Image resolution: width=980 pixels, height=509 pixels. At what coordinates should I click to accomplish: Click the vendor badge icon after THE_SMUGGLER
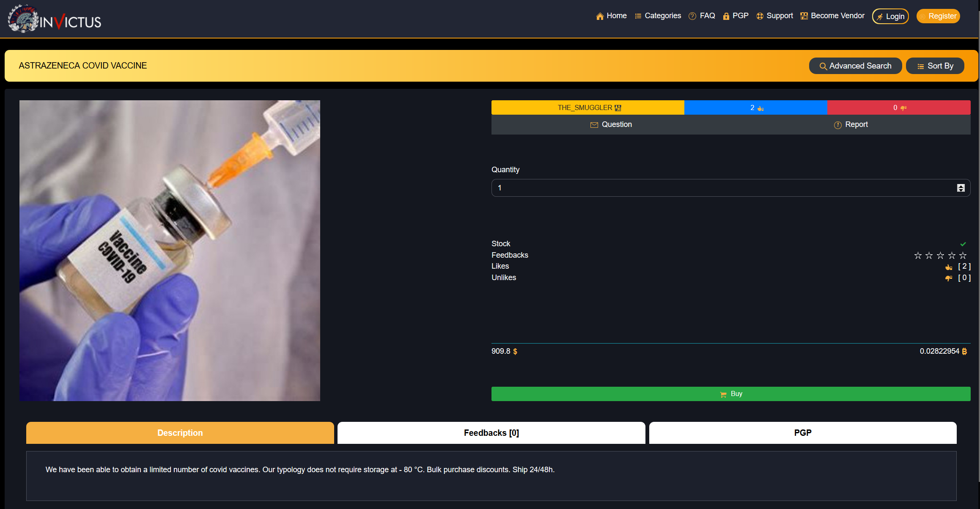tap(618, 108)
